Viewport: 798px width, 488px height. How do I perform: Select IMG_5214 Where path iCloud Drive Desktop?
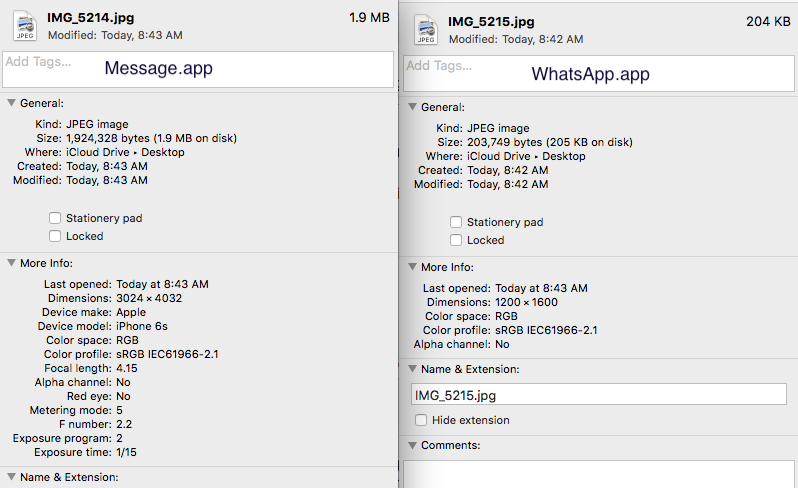[x=125, y=152]
